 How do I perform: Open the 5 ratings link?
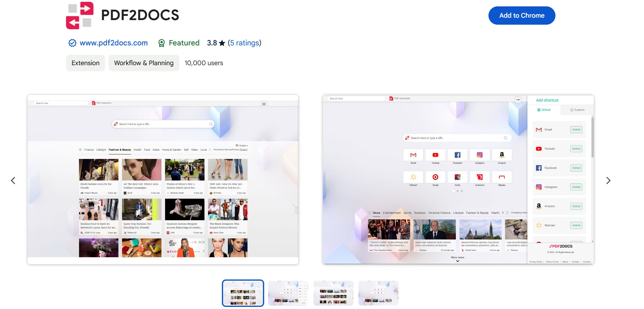click(x=245, y=43)
